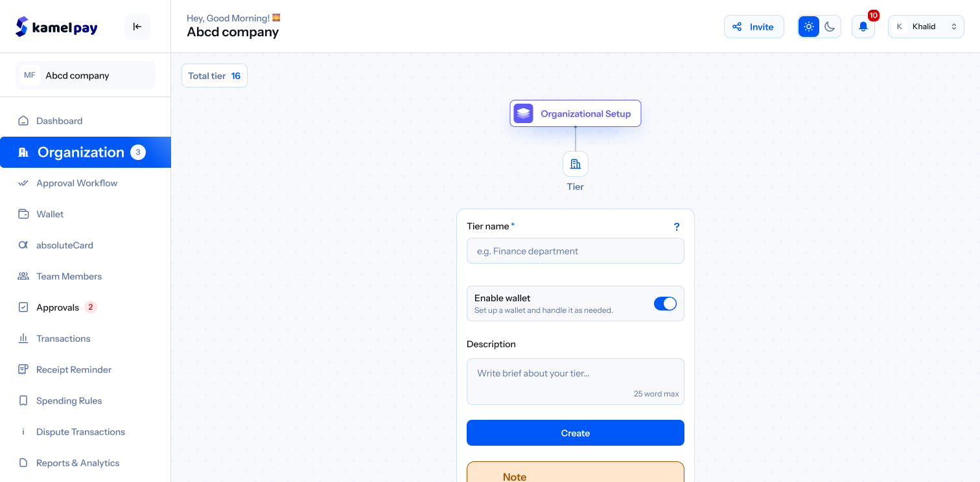Click the notification bell icon
Screen dimensions: 980x482
863,27
